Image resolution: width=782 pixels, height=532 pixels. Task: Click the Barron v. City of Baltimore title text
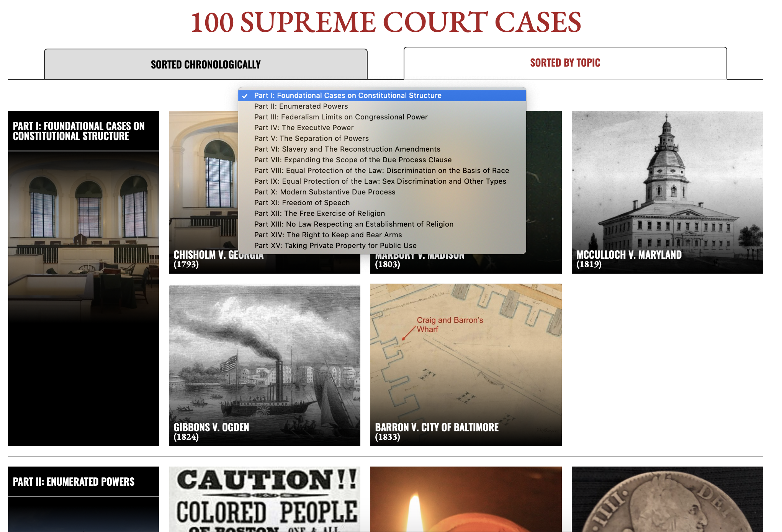(x=437, y=428)
